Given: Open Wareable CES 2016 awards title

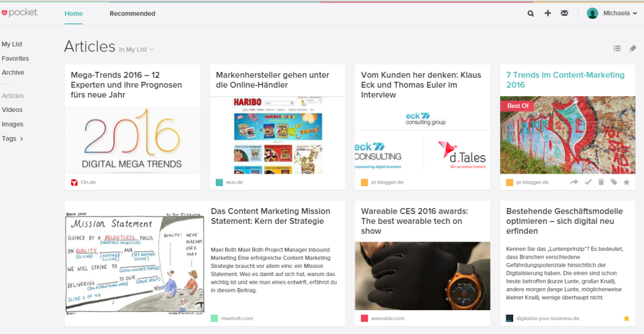Looking at the screenshot, I should tap(414, 221).
